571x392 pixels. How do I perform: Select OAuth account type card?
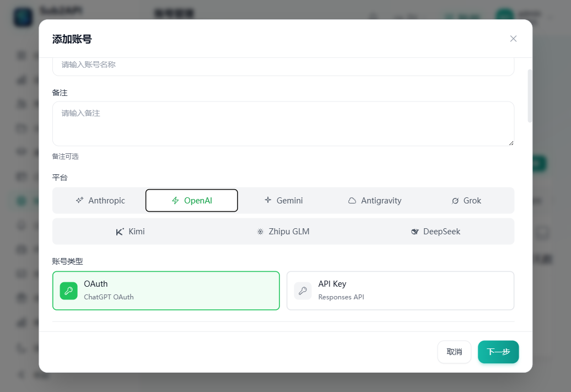click(x=166, y=291)
